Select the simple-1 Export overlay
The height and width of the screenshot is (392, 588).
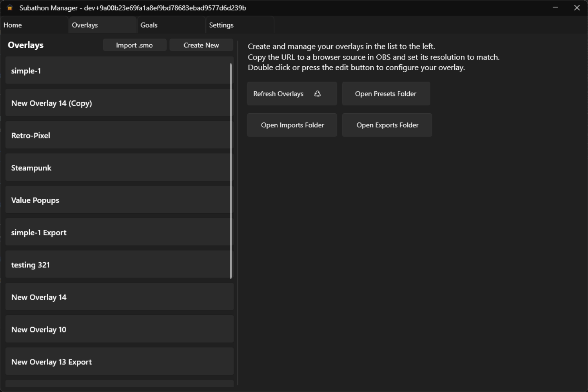pyautogui.click(x=118, y=232)
